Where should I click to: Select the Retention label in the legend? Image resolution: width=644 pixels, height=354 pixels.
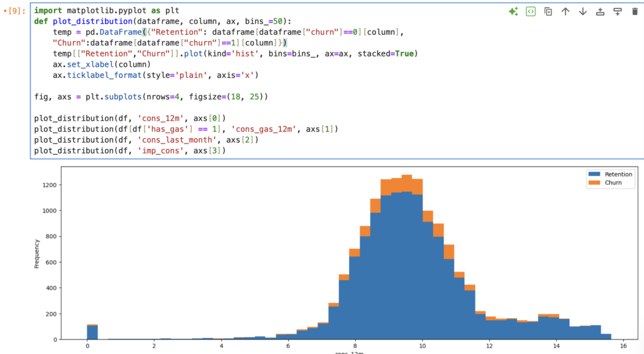pyautogui.click(x=618, y=174)
